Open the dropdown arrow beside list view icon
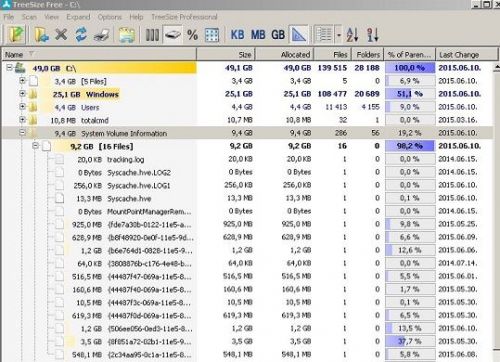Viewport: 500px width, 362px height. tap(338, 35)
